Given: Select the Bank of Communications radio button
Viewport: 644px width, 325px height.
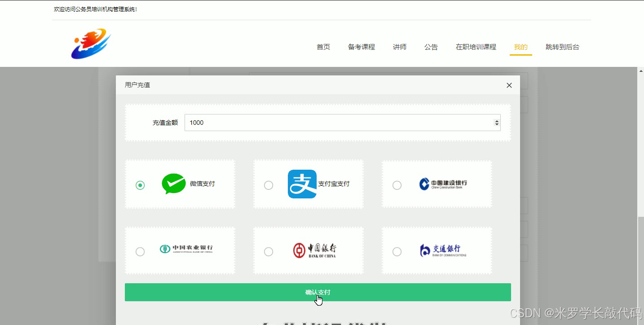Looking at the screenshot, I should (x=397, y=251).
